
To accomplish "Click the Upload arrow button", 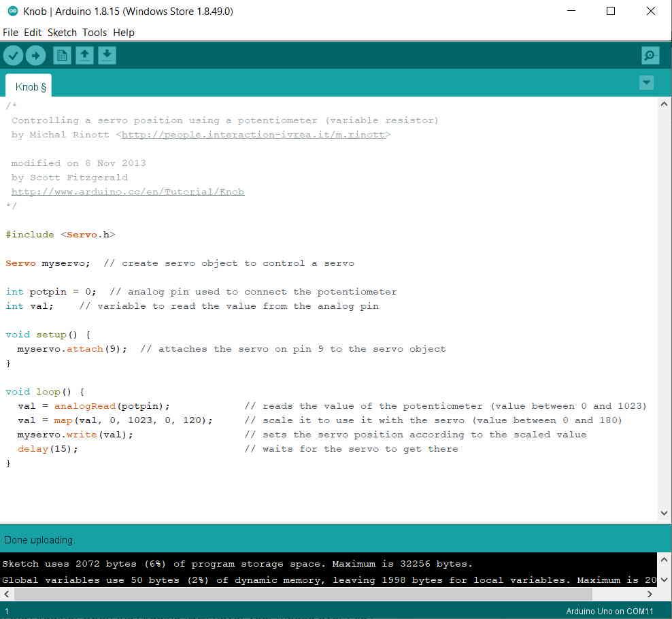I will [x=35, y=55].
